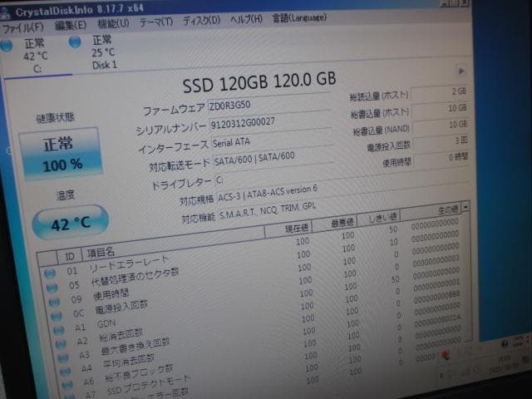Click the drive letter field showing C:
532x399 pixels.
pyautogui.click(x=274, y=175)
